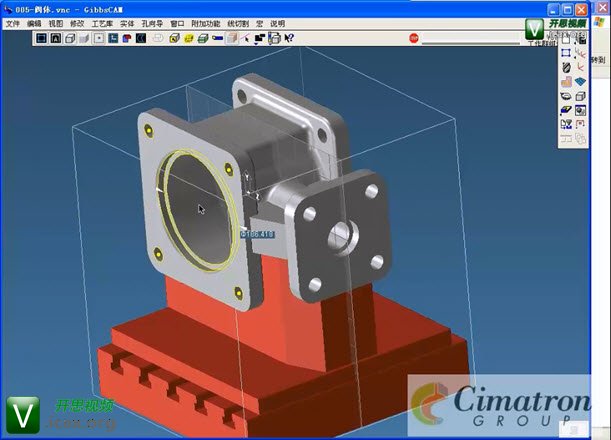Click the dark square frame toolbar icon

pyautogui.click(x=42, y=38)
